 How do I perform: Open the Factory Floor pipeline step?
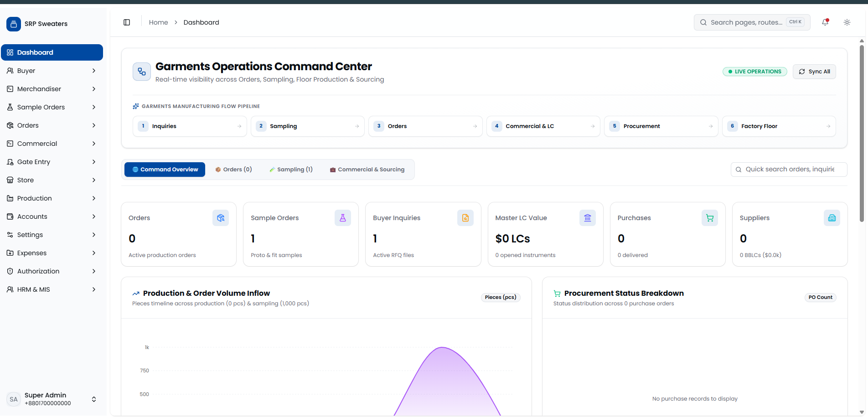pos(779,126)
